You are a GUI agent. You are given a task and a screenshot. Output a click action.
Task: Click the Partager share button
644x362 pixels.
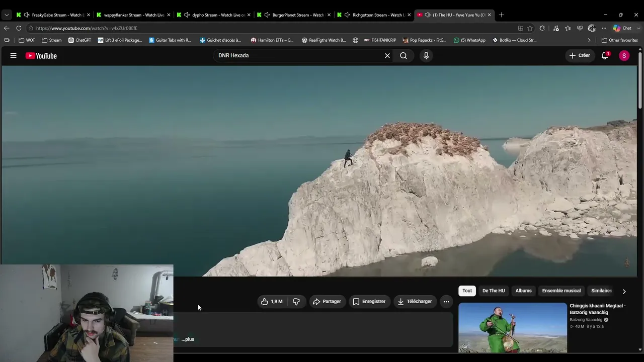click(x=327, y=302)
